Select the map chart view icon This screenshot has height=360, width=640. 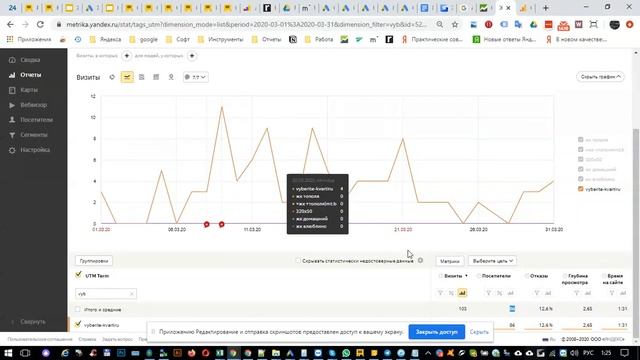coord(171,77)
